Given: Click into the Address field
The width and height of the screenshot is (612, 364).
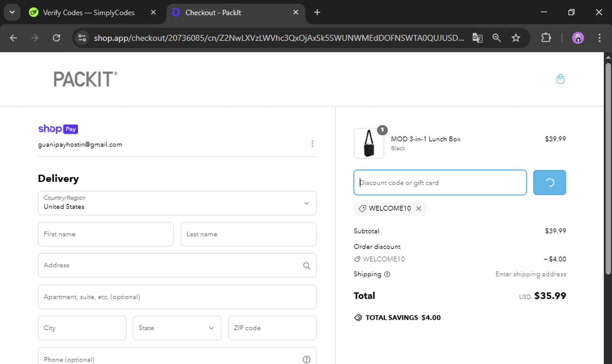Looking at the screenshot, I should [177, 265].
